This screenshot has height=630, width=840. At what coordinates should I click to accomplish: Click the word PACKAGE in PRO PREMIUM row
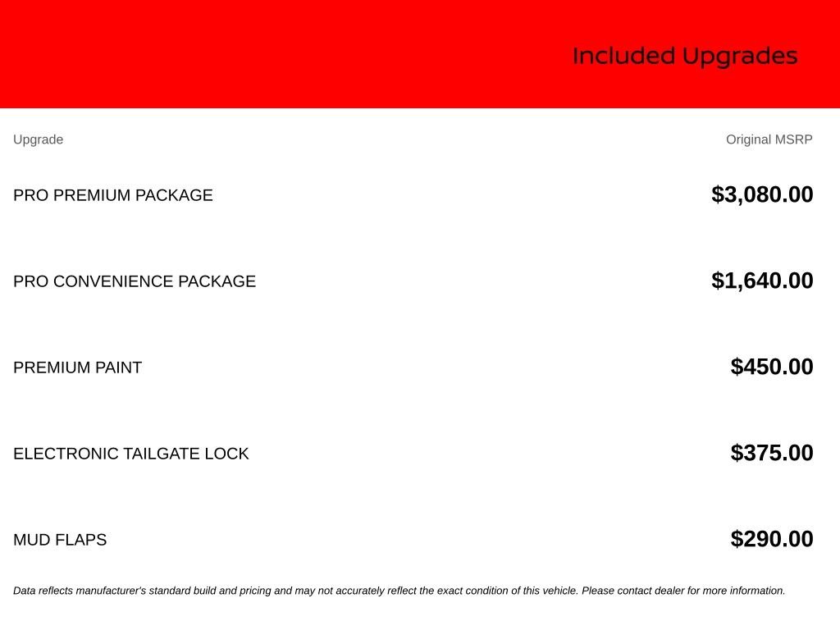(174, 195)
